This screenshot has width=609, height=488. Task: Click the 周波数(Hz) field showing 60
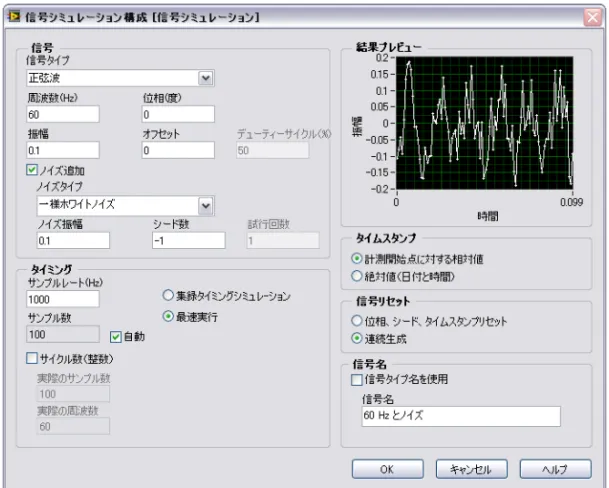tap(63, 114)
